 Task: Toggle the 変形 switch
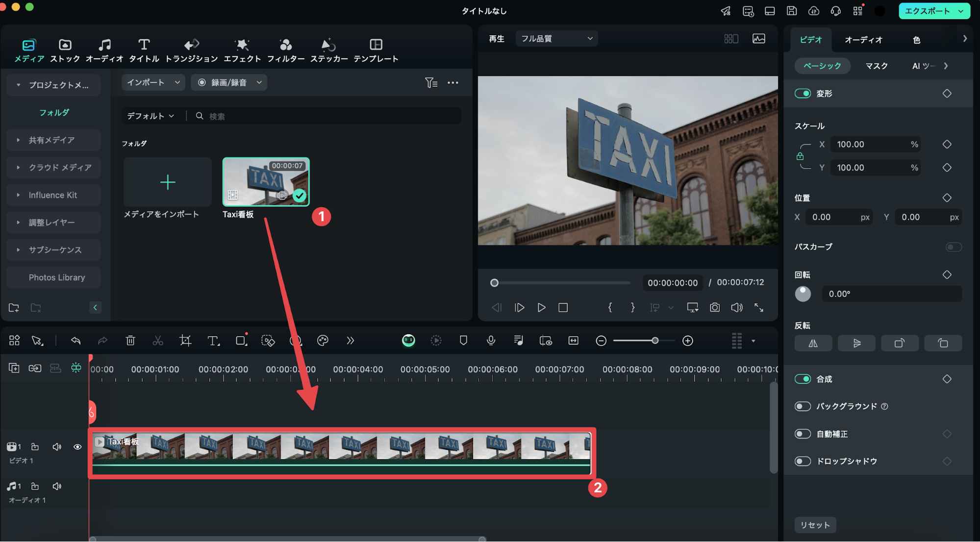coord(803,93)
